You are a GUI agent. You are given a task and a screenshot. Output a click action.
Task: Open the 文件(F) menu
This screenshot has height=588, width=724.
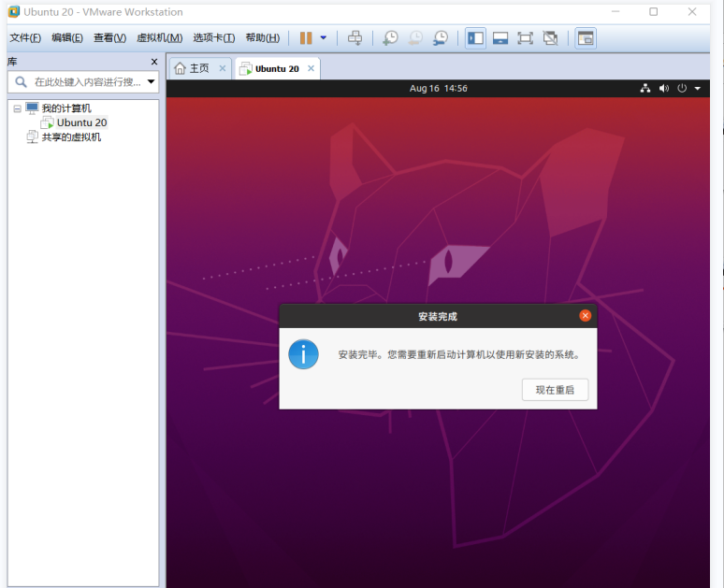pos(25,37)
